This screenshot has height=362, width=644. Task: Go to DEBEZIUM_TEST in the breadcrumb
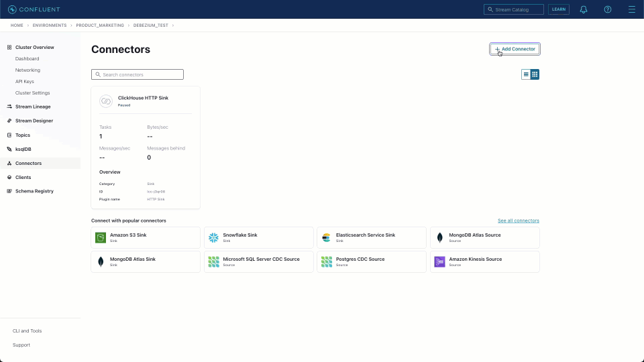coord(151,25)
